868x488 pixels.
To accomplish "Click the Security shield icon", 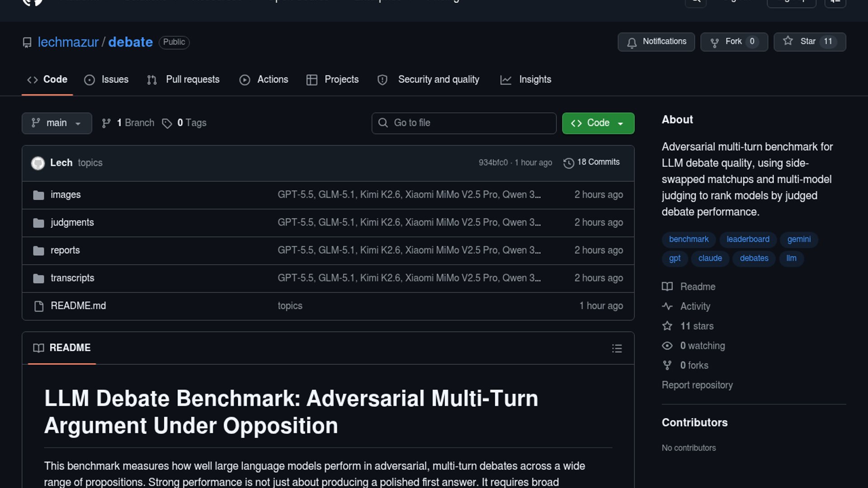I will [x=382, y=80].
